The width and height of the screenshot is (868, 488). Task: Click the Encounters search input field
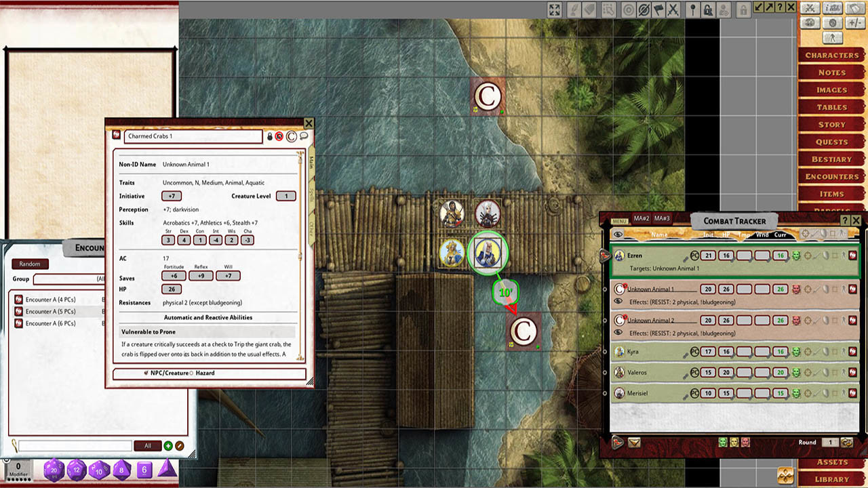tap(75, 445)
